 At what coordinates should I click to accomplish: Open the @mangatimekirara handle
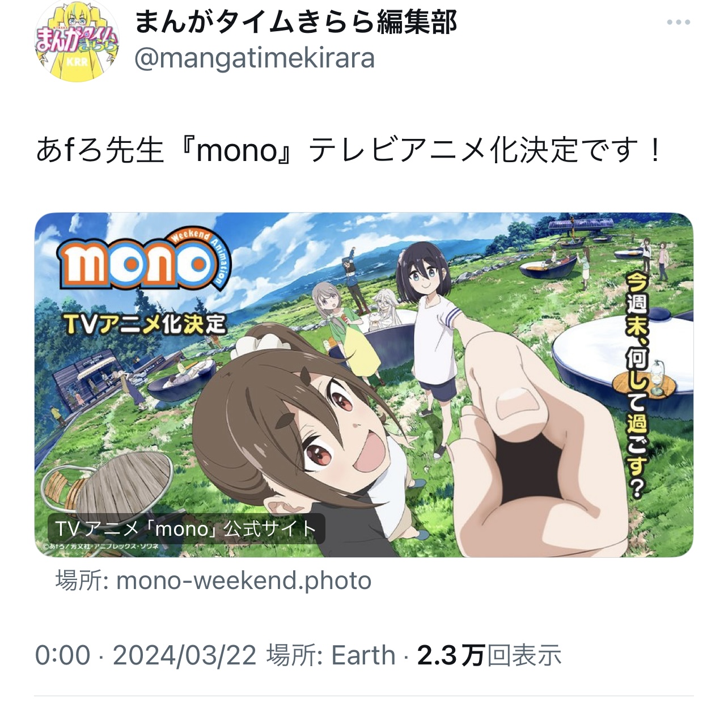(x=255, y=58)
